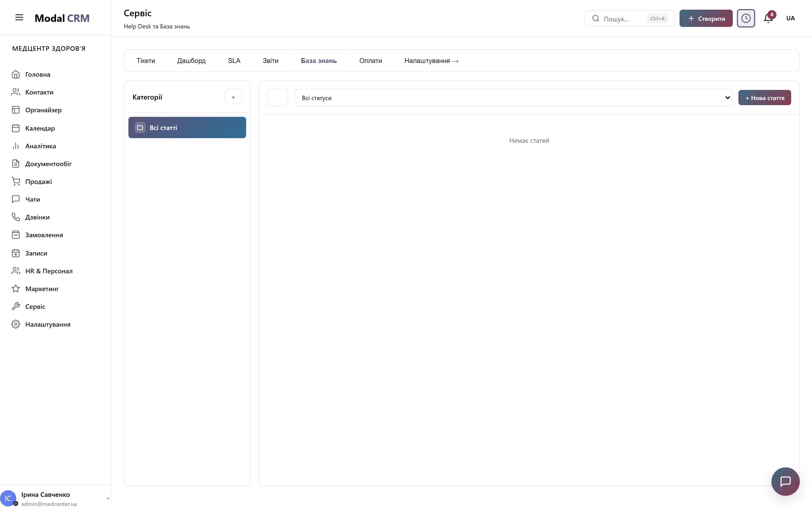Open the Звіти tab
This screenshot has width=812, height=508.
point(270,60)
